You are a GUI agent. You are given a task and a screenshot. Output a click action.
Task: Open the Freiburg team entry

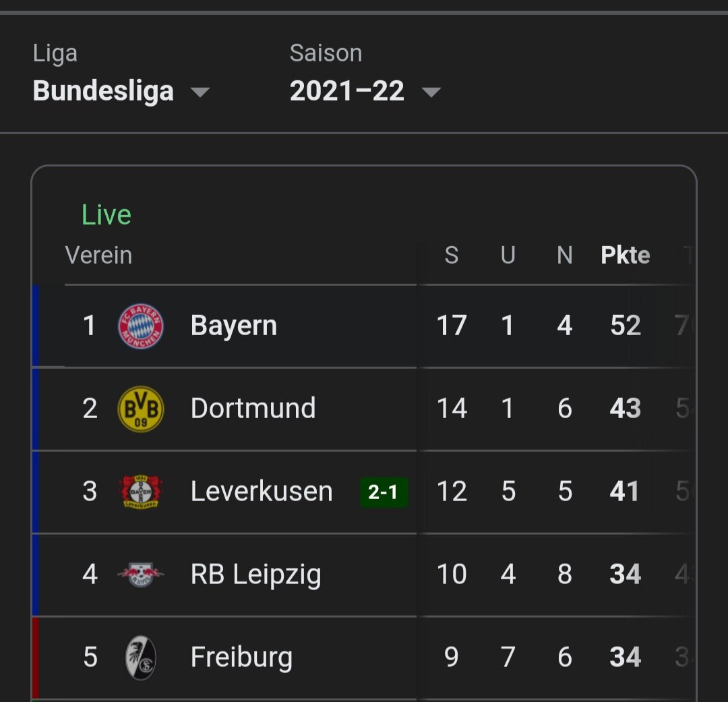[x=241, y=657]
